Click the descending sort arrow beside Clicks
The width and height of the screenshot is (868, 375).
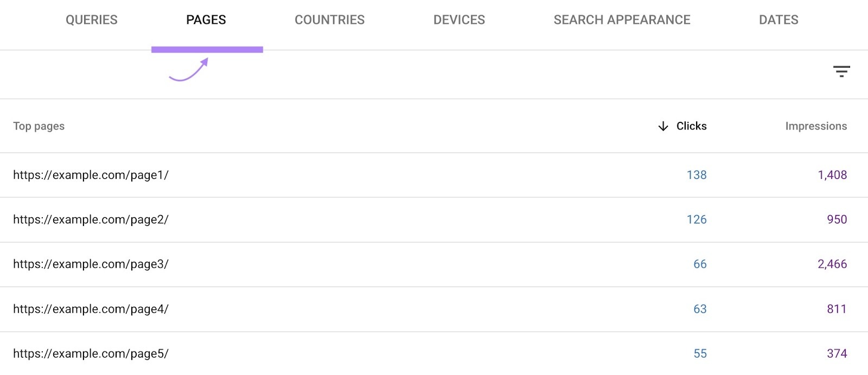663,126
